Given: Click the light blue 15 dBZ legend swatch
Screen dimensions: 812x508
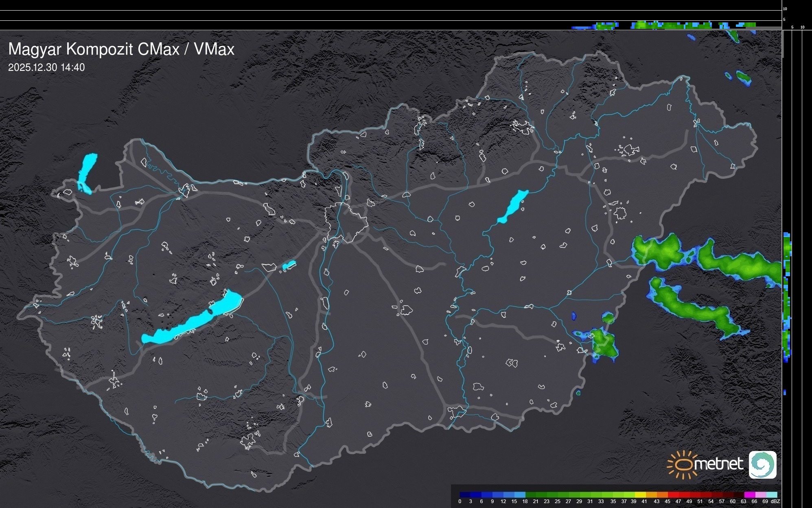Looking at the screenshot, I should 520,495.
